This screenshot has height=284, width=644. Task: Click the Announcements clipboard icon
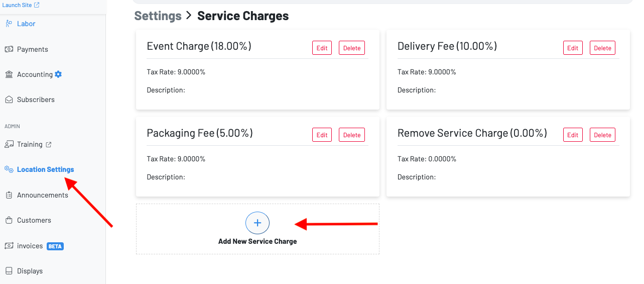(9, 195)
